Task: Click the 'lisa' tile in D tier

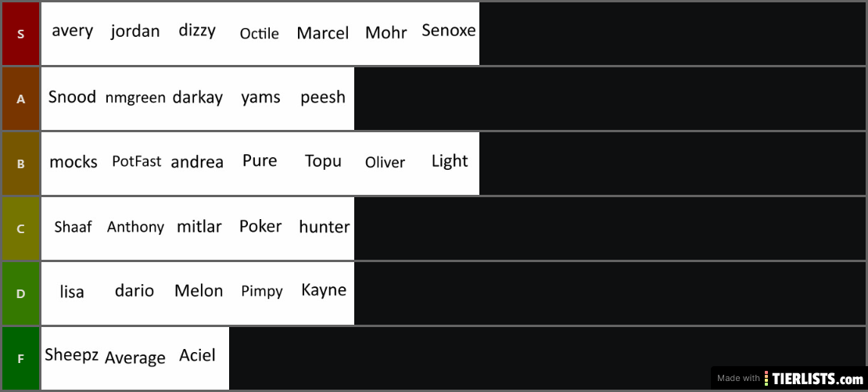Action: point(73,293)
